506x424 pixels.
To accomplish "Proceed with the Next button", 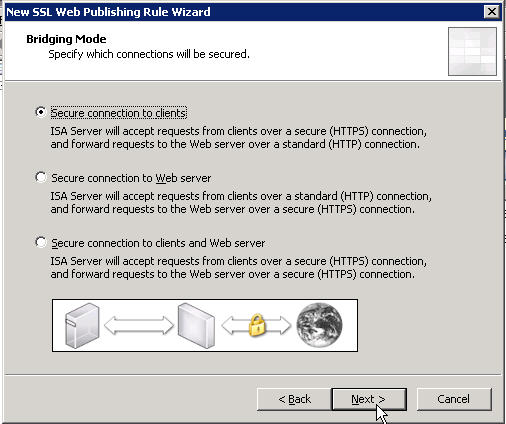I will pos(369,399).
